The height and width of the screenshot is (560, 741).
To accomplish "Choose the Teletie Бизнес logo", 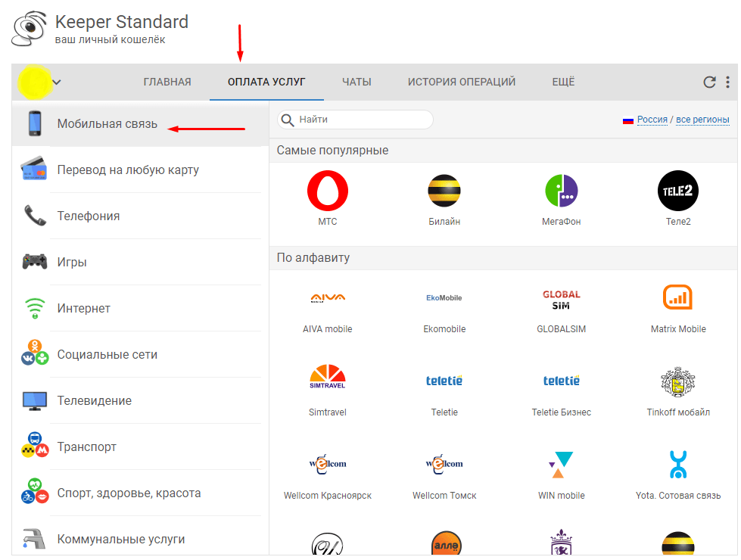I will [562, 381].
